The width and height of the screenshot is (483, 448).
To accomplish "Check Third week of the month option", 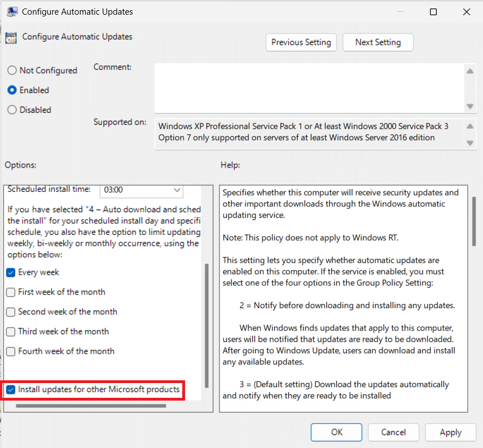I will (x=11, y=332).
